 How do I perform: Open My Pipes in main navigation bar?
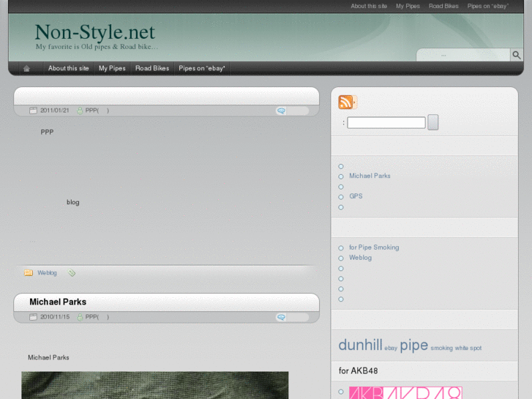pos(112,68)
